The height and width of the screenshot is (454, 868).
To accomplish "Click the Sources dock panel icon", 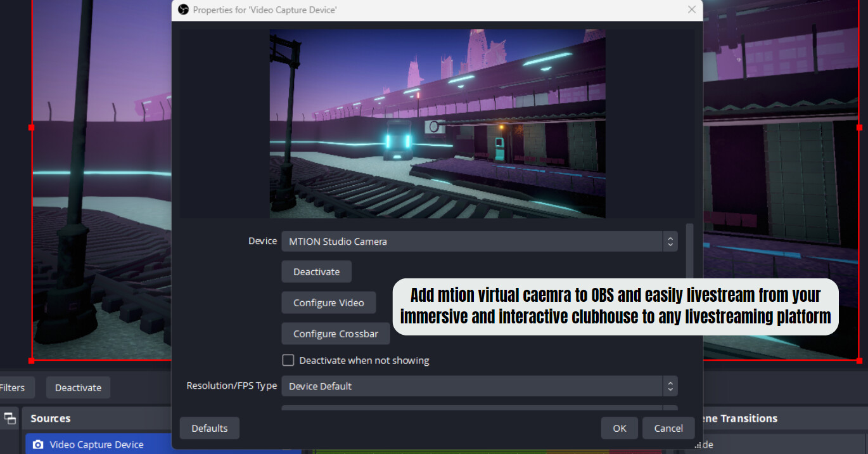I will tap(10, 418).
